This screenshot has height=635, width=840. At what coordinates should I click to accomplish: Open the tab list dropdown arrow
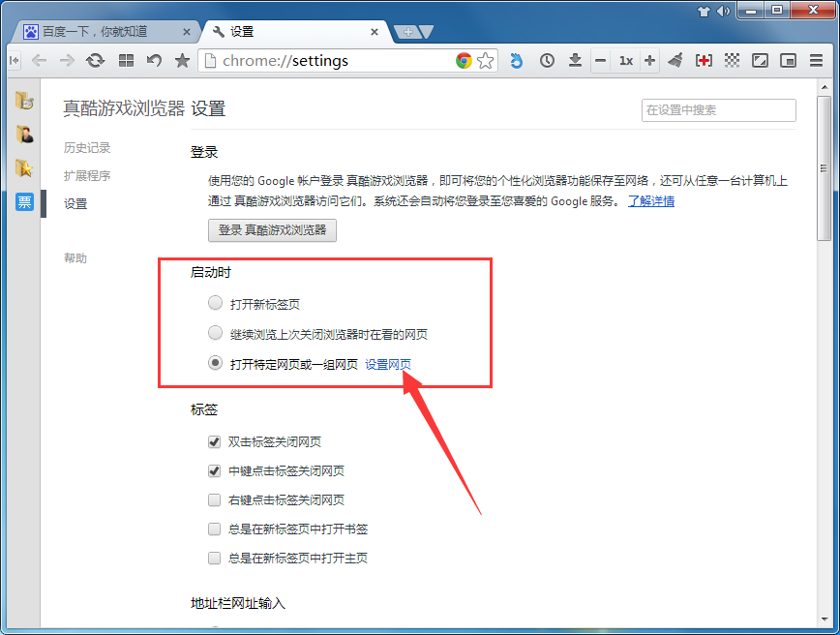click(x=425, y=32)
